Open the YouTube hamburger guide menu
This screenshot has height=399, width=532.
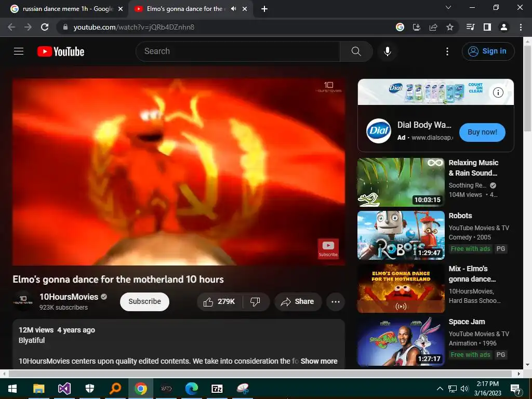tap(19, 51)
